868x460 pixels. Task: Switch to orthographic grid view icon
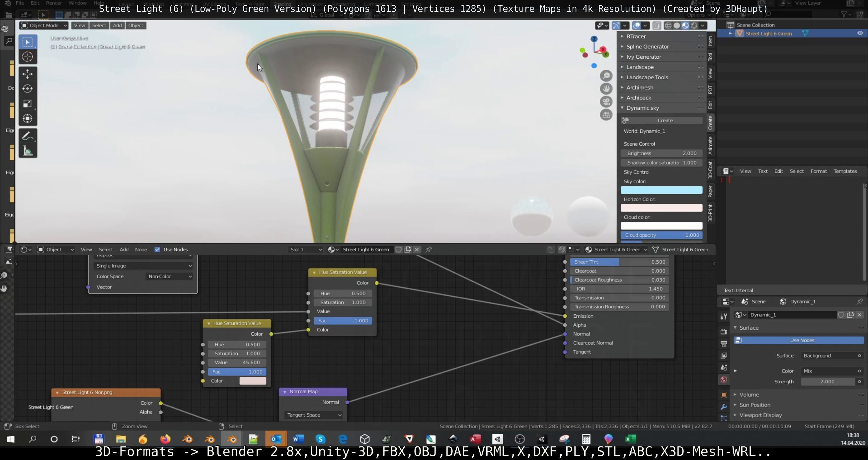[606, 115]
